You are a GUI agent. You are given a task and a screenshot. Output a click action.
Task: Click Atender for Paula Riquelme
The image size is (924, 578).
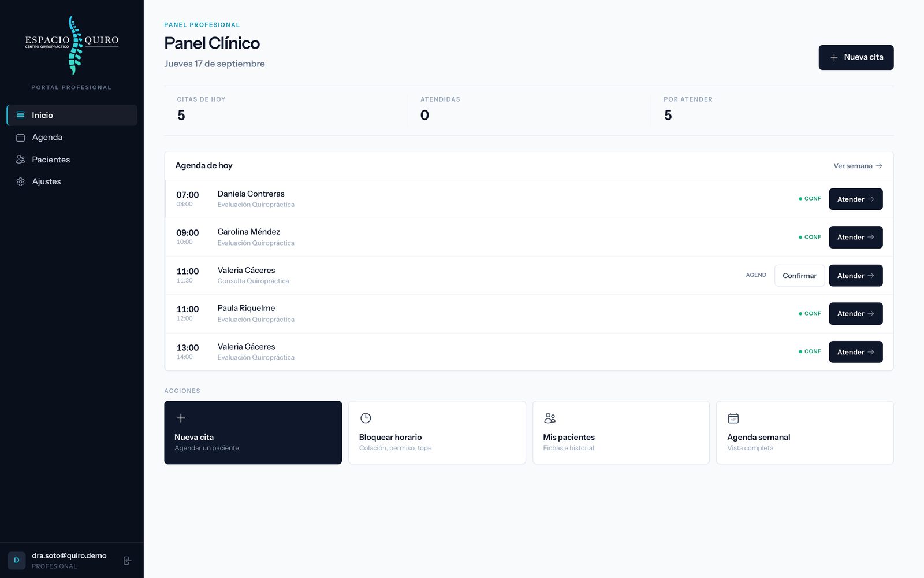point(855,314)
